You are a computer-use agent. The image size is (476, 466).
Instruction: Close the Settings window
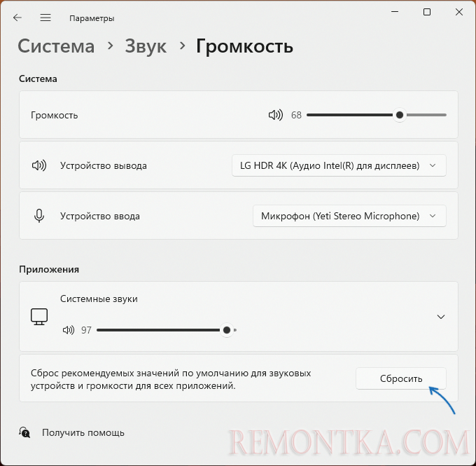tap(459, 12)
